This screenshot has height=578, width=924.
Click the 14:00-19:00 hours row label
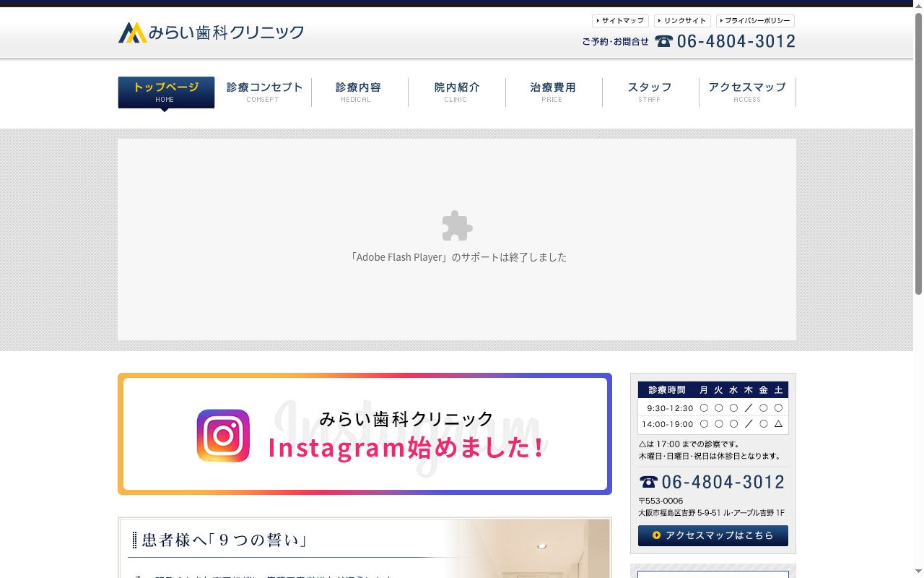tap(667, 424)
